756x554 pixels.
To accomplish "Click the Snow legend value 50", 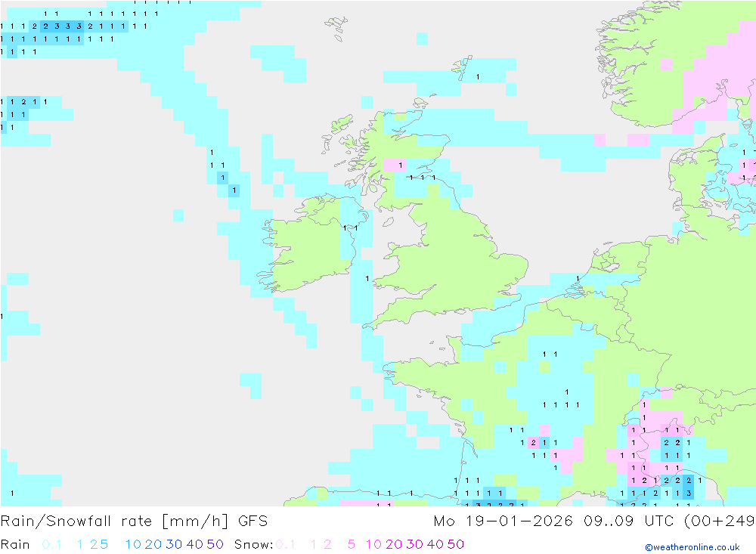I will click(x=456, y=544).
